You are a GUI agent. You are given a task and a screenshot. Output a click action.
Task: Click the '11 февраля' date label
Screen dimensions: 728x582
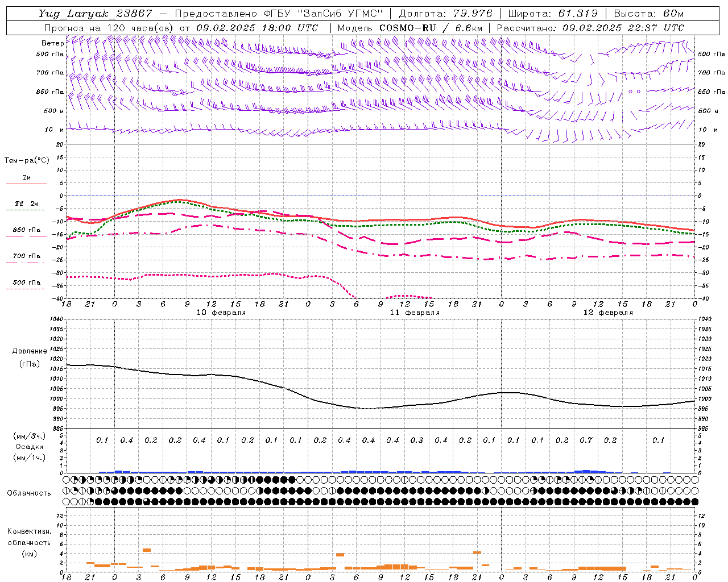point(415,313)
